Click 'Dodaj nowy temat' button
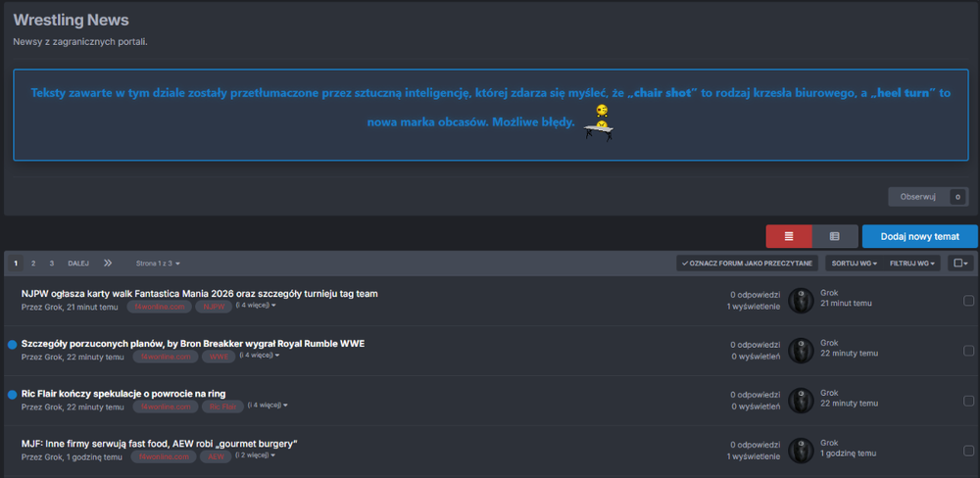 [919, 236]
